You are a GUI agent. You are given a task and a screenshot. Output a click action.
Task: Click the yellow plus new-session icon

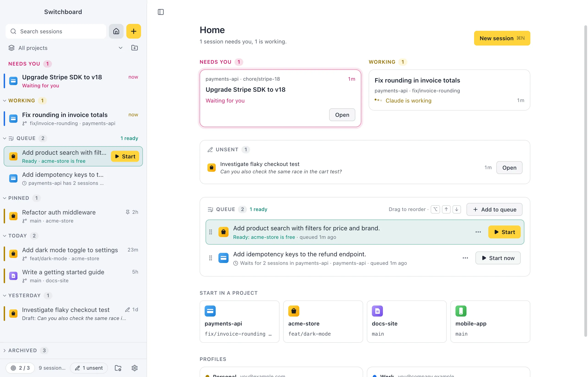point(133,31)
